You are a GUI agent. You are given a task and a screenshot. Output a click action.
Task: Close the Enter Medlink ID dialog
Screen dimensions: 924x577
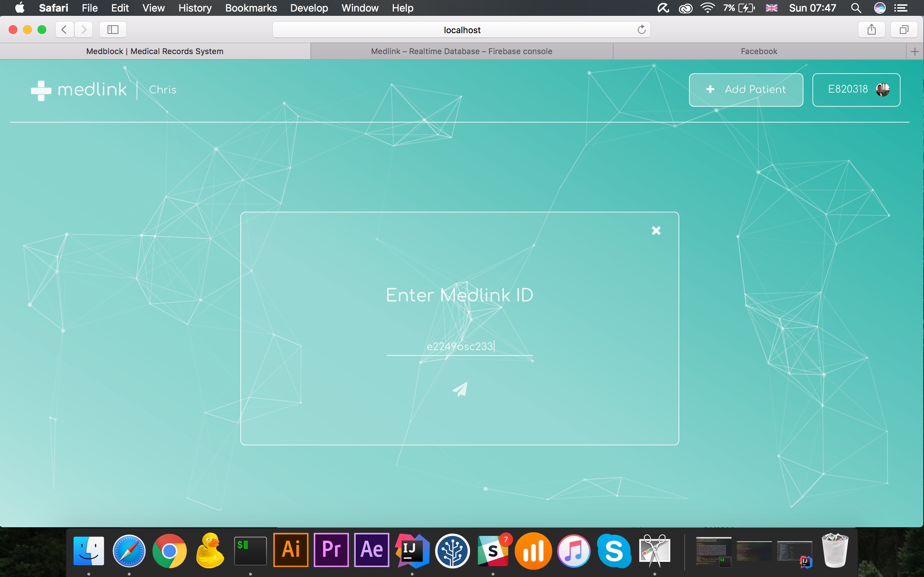click(x=656, y=230)
